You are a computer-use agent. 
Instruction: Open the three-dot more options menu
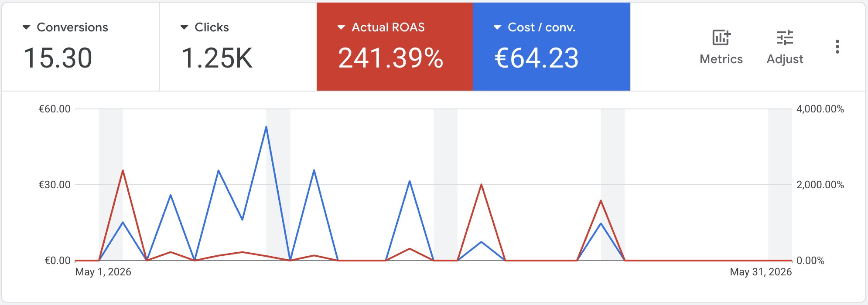click(x=837, y=47)
